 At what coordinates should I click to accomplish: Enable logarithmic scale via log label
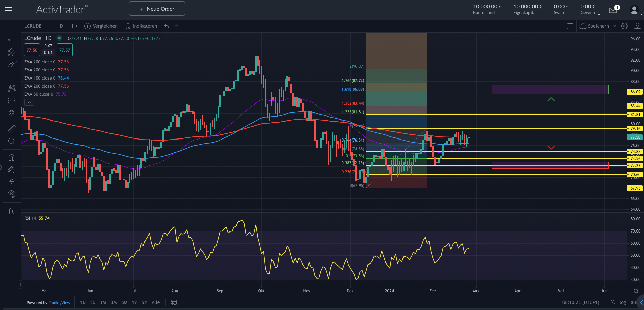pos(622,302)
